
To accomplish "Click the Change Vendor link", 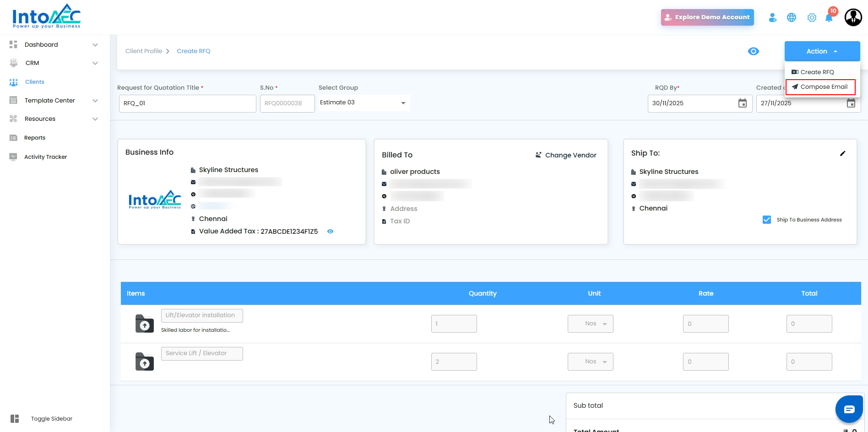I will (566, 155).
